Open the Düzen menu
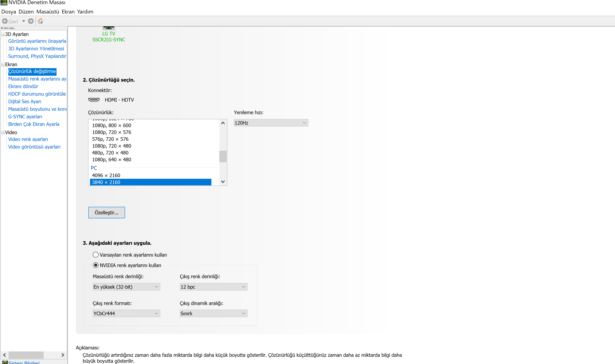Image resolution: width=615 pixels, height=364 pixels. click(26, 12)
